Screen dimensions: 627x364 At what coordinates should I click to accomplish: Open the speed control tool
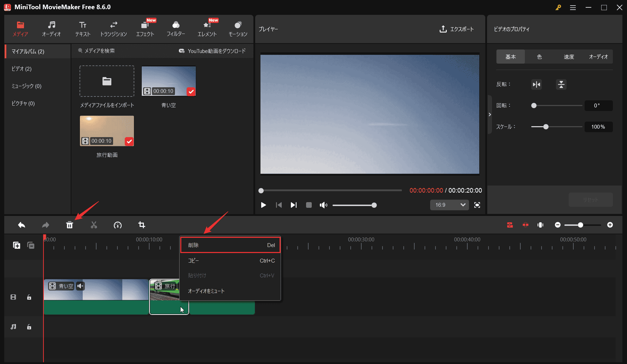coord(118,225)
